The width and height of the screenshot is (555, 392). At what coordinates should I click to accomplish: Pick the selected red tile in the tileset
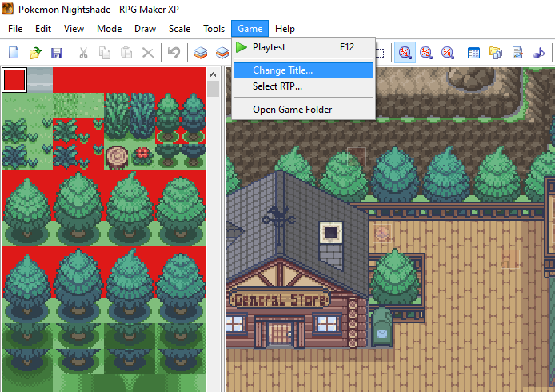click(14, 79)
